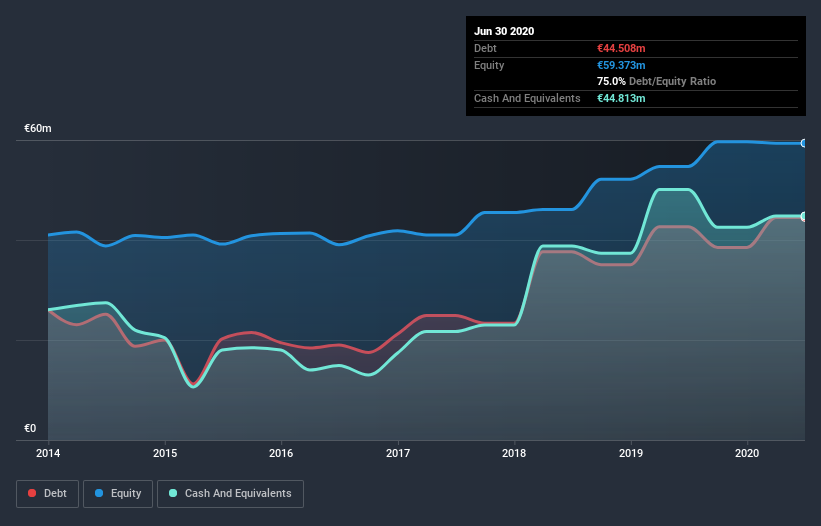Screen dimensions: 821x526
Task: Click the 2018 x-axis label
Action: pyautogui.click(x=514, y=453)
